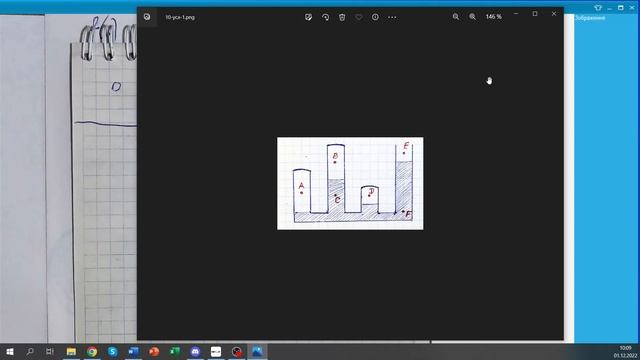
Task: Delete the image with the trash icon
Action: 342,17
